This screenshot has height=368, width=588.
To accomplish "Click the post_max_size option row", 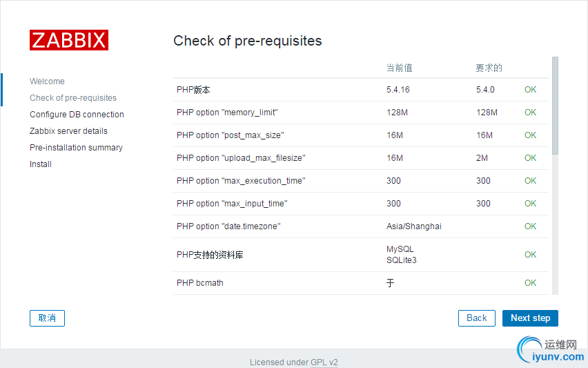I will pos(230,135).
